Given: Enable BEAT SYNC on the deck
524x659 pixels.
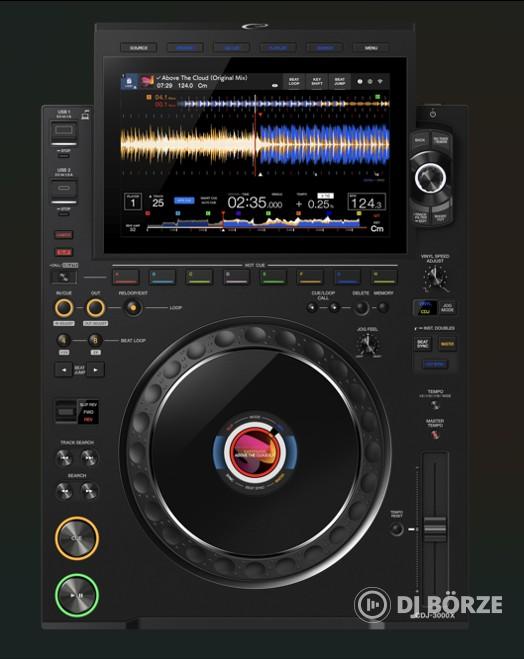Looking at the screenshot, I should click(x=423, y=344).
